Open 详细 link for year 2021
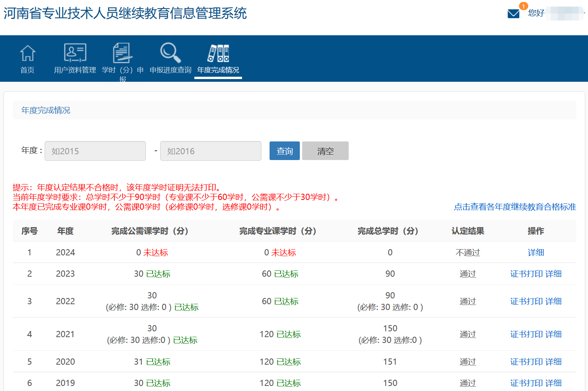Viewport: 588px width, 391px height. click(553, 334)
